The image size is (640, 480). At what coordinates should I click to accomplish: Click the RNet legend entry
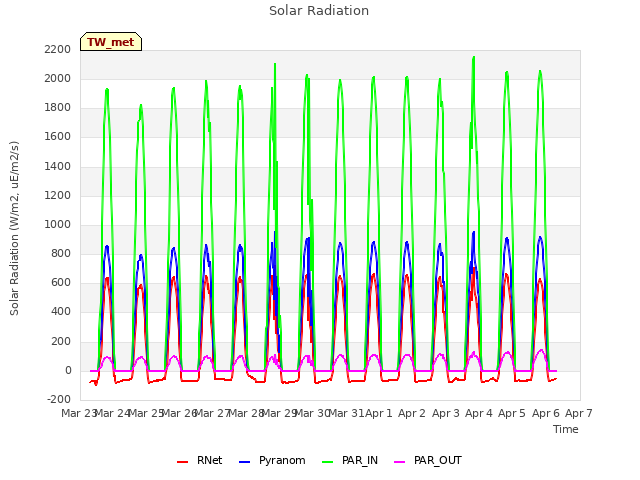tap(200, 460)
